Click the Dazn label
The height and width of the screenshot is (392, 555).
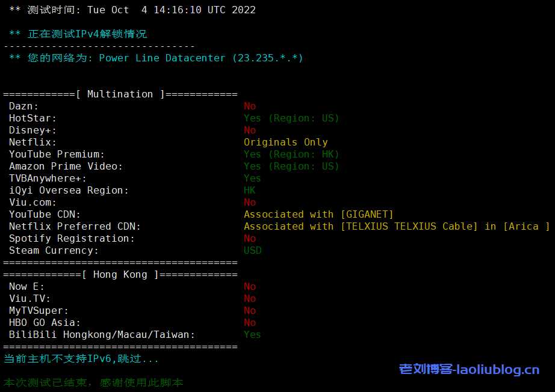[24, 106]
